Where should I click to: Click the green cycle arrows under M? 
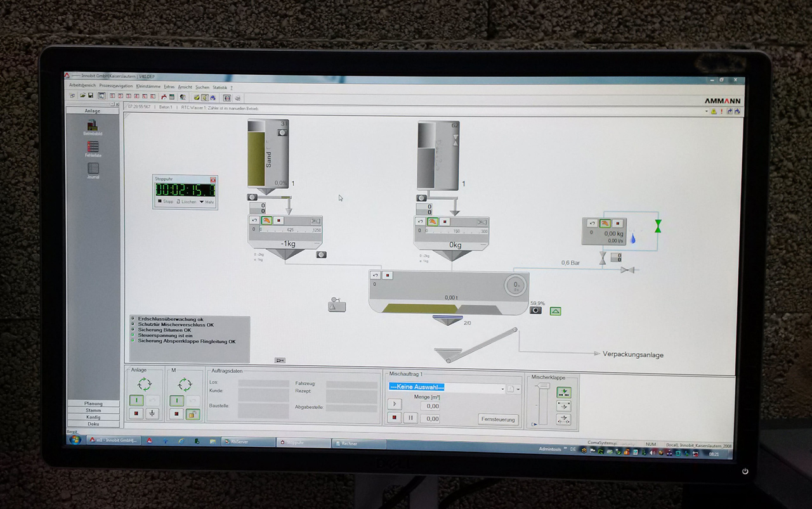click(x=185, y=385)
